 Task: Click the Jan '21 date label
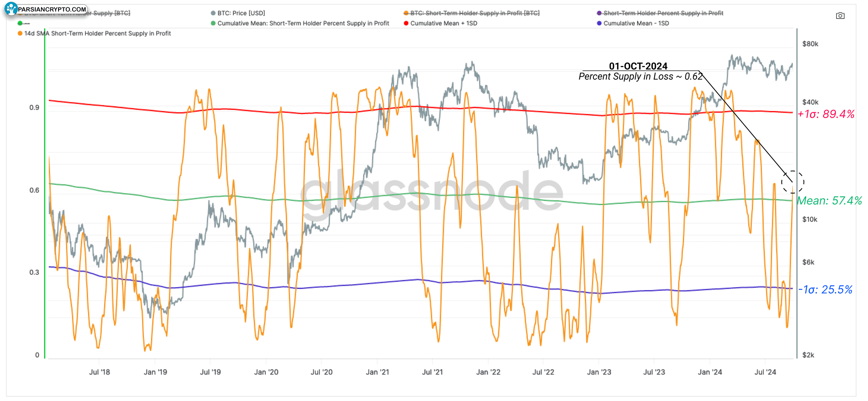pos(377,372)
